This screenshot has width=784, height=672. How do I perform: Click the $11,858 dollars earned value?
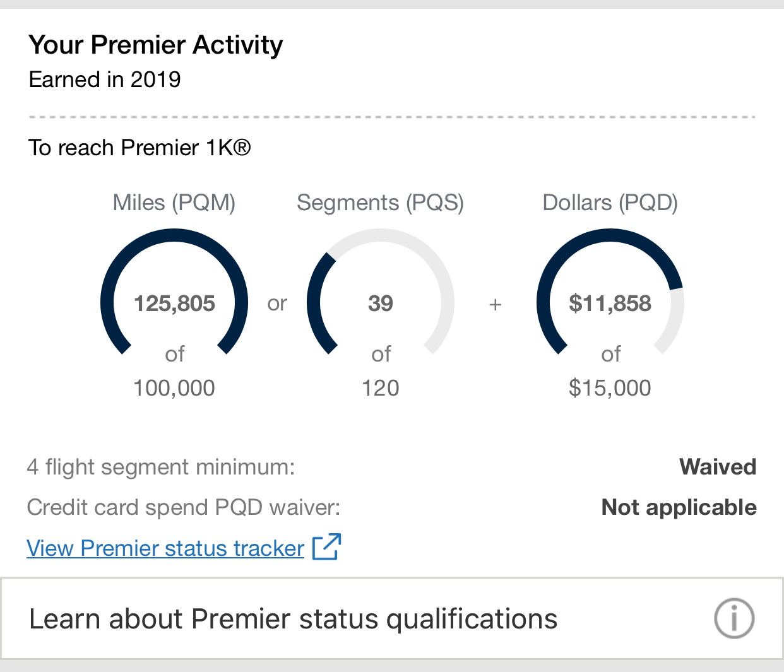610,304
